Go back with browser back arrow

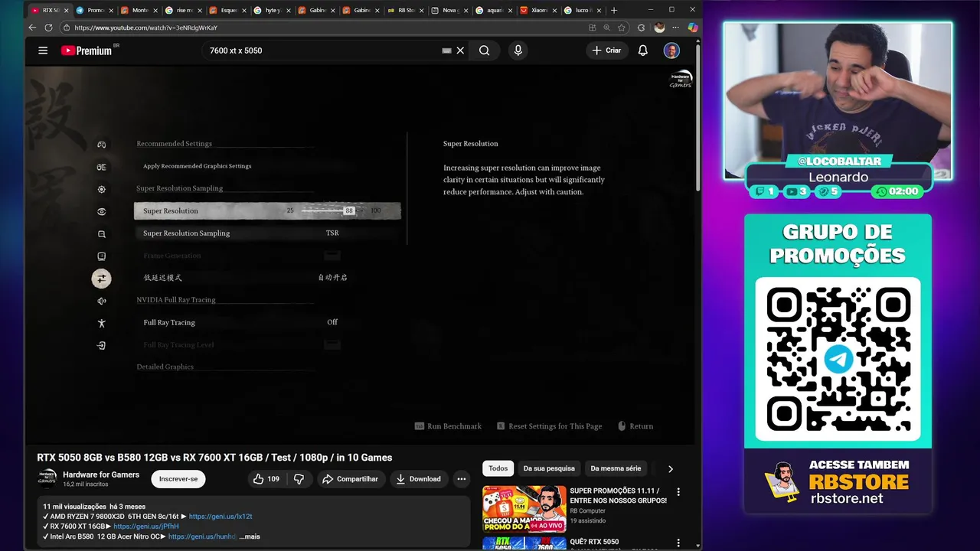tap(32, 28)
